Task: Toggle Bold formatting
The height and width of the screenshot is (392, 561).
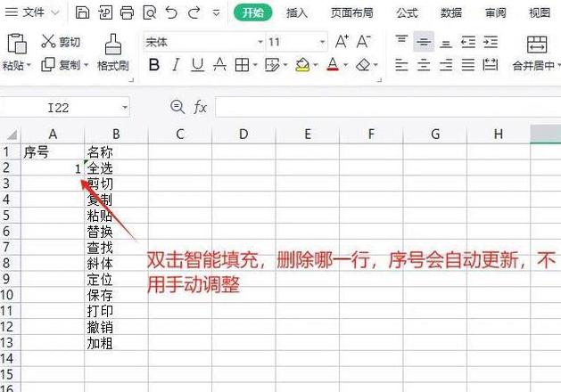Action: coord(153,65)
